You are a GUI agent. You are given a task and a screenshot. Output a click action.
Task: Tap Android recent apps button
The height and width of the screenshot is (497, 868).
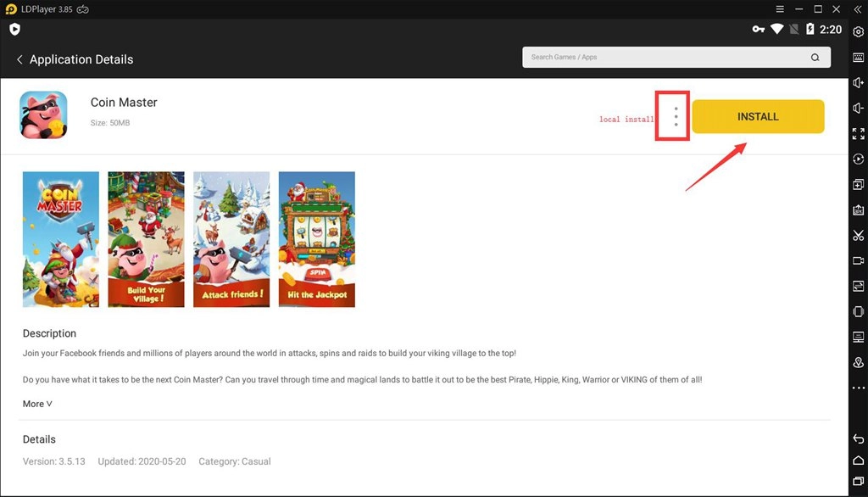pos(858,482)
